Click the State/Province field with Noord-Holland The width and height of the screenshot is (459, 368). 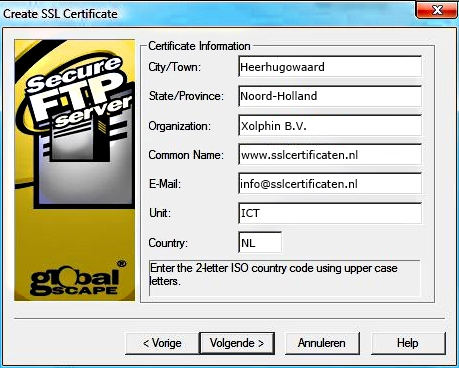330,96
